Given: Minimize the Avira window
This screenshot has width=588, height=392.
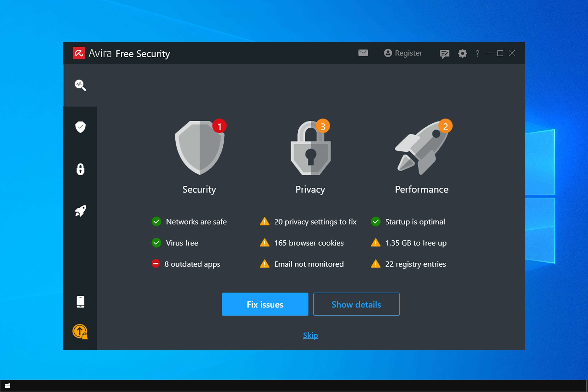Looking at the screenshot, I should 489,53.
